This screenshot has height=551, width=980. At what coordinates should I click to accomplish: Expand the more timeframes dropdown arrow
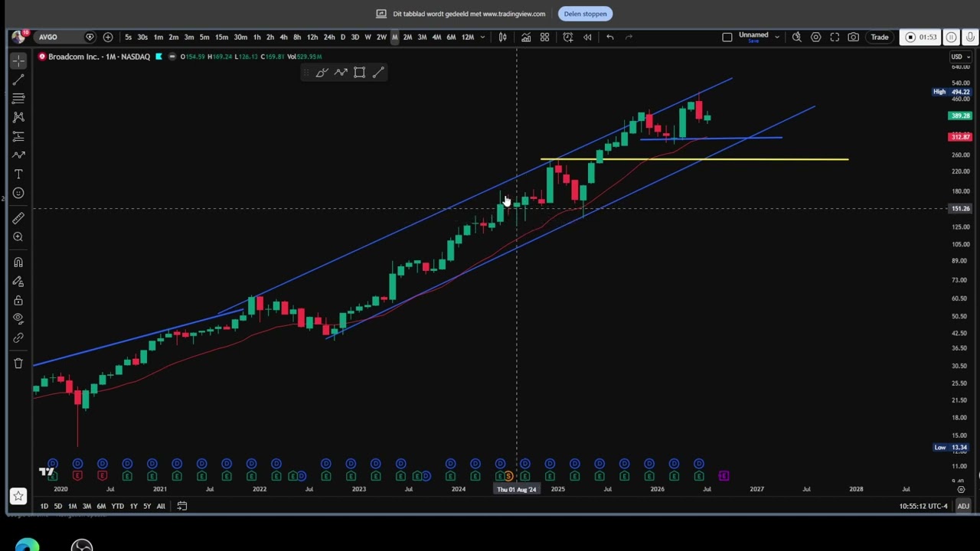click(482, 37)
